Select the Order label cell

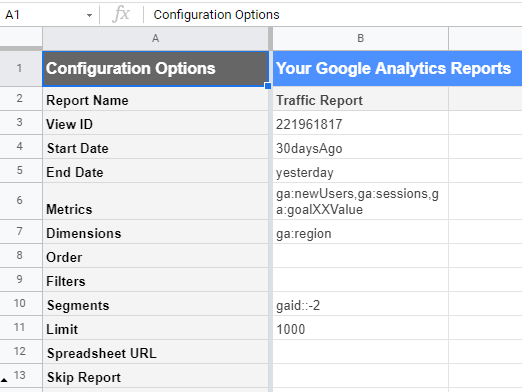pyautogui.click(x=155, y=256)
